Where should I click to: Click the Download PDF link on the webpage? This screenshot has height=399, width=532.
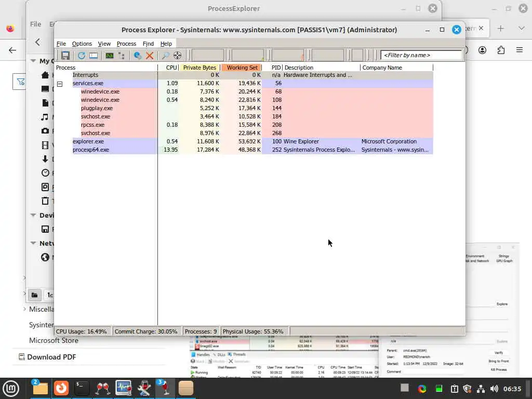pyautogui.click(x=51, y=357)
